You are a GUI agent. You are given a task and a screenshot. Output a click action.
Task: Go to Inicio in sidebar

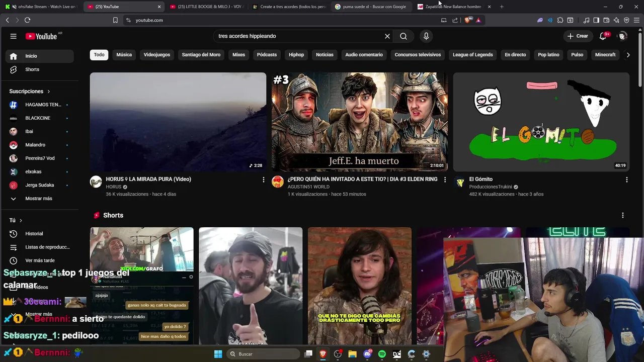[x=40, y=56]
